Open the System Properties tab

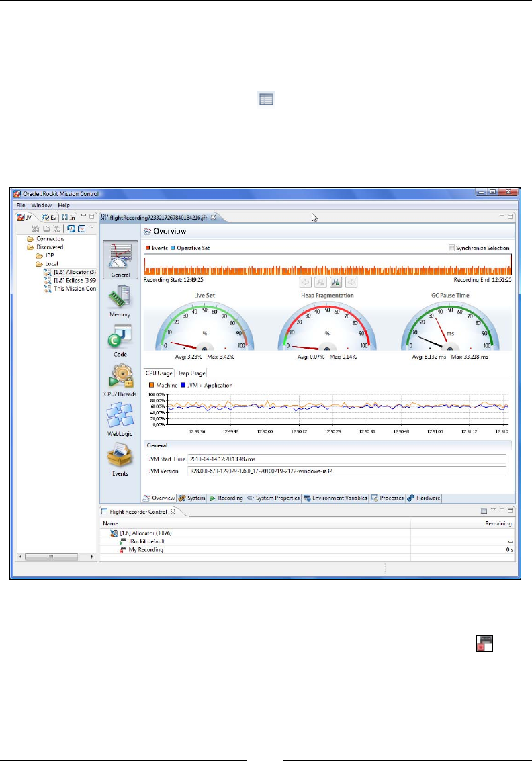273,498
